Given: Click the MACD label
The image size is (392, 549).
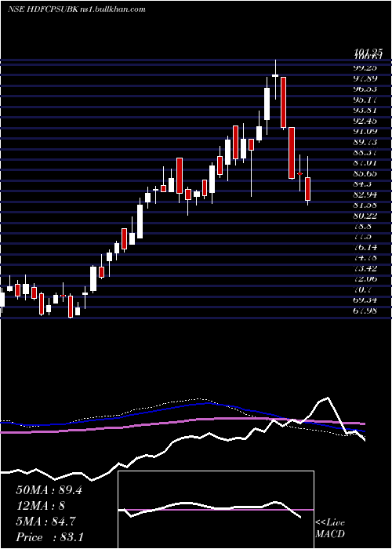Looking at the screenshot, I should 328,535.
